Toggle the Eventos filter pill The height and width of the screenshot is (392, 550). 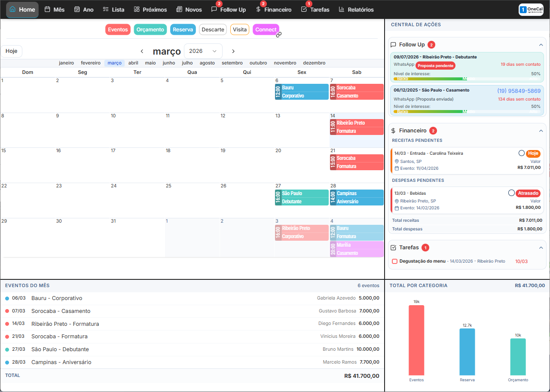tap(118, 30)
